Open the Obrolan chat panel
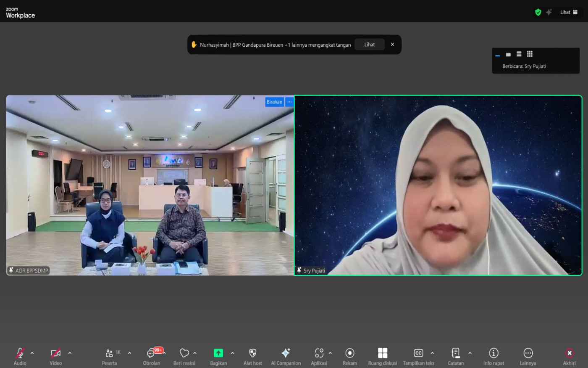This screenshot has width=588, height=368. pyautogui.click(x=151, y=356)
